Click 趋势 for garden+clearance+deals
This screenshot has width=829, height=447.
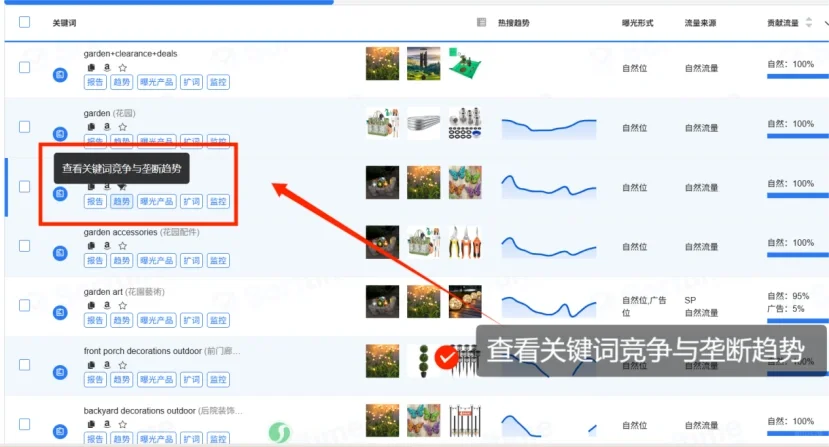coord(122,82)
